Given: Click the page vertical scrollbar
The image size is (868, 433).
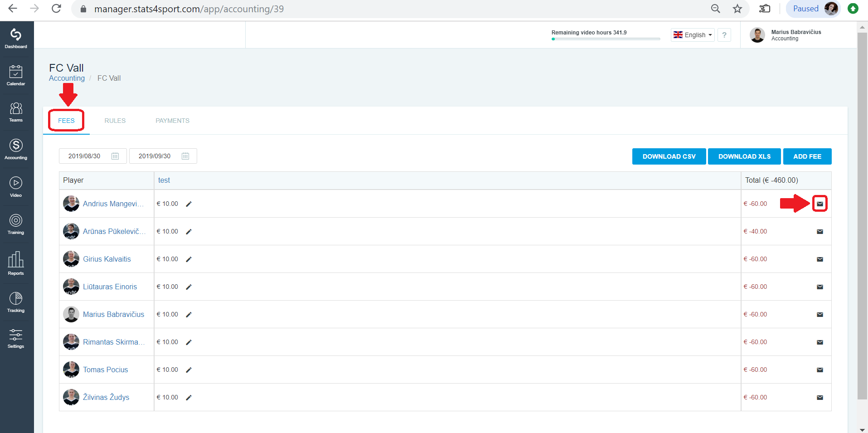Looking at the screenshot, I should click(x=862, y=215).
